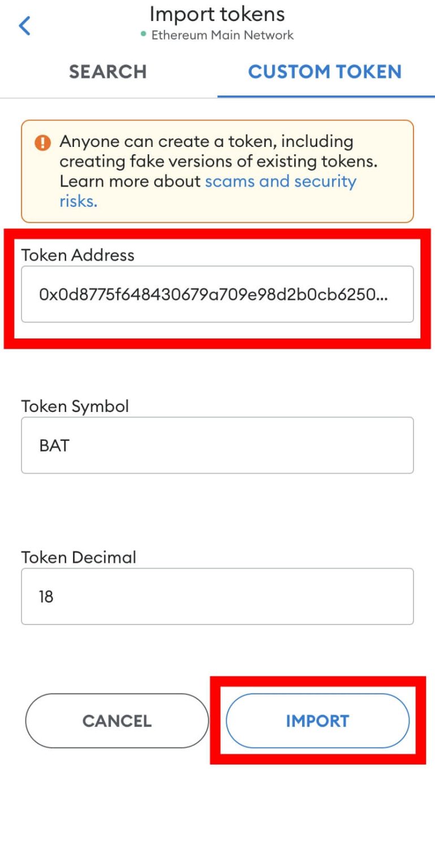Tap the BAT symbol value
Screen dimensions: 435x868
click(55, 445)
